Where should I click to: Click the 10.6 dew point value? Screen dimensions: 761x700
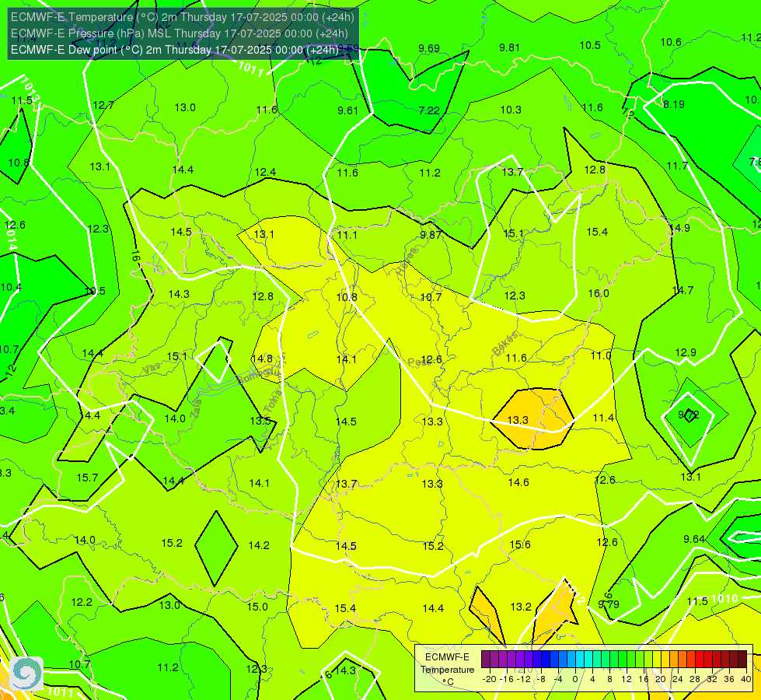tap(671, 42)
